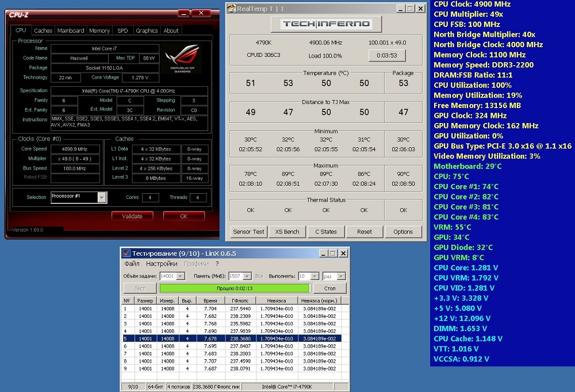The width and height of the screenshot is (575, 392).
Task: Click the Время column header in LinX
Action: [210, 301]
